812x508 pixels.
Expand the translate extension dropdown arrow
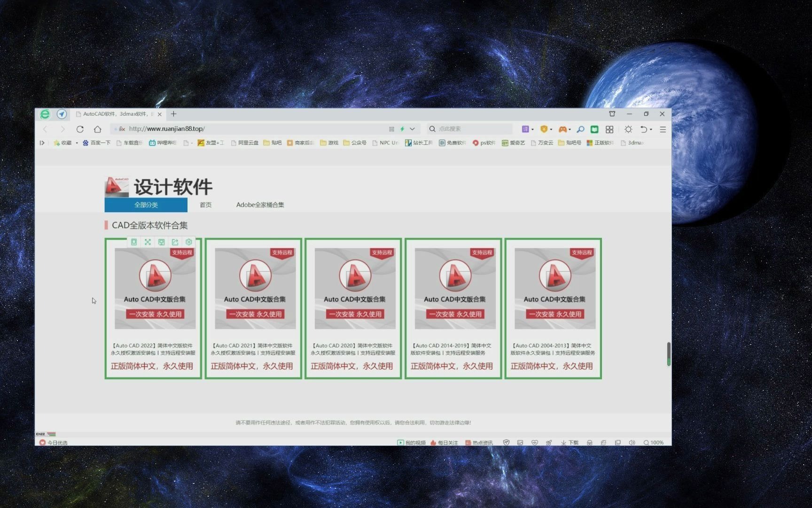532,129
